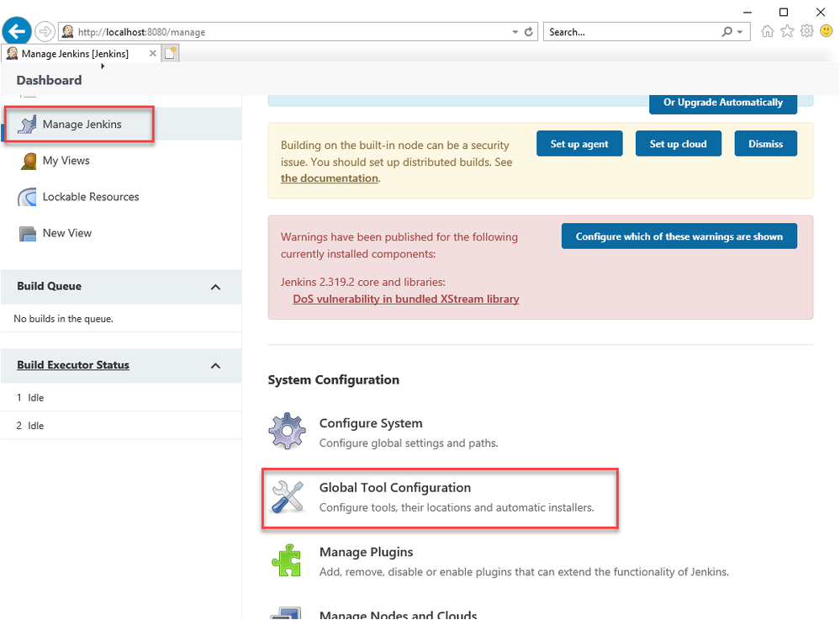This screenshot has height=620, width=840.
Task: Click the smiley feedback icon
Action: coord(827,31)
